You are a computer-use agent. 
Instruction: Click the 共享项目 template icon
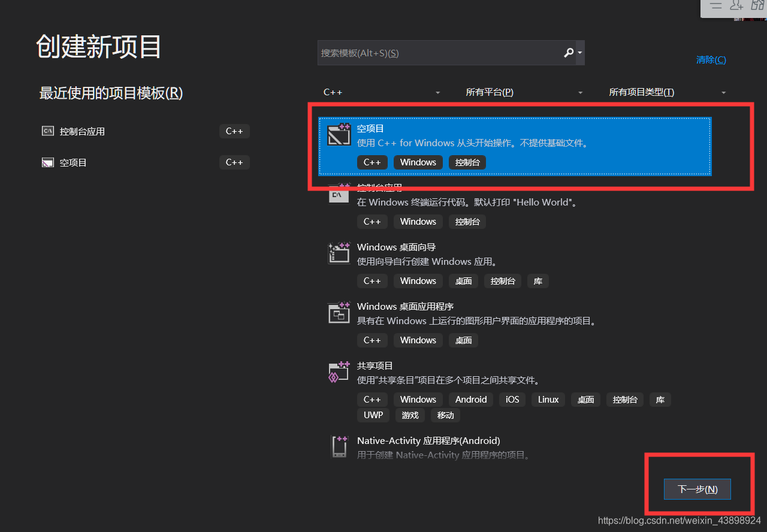coord(339,371)
